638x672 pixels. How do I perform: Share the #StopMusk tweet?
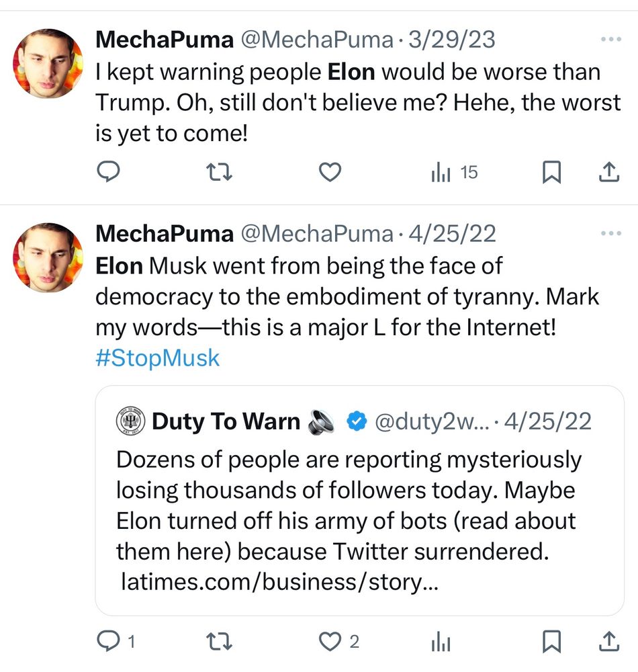coord(608,642)
